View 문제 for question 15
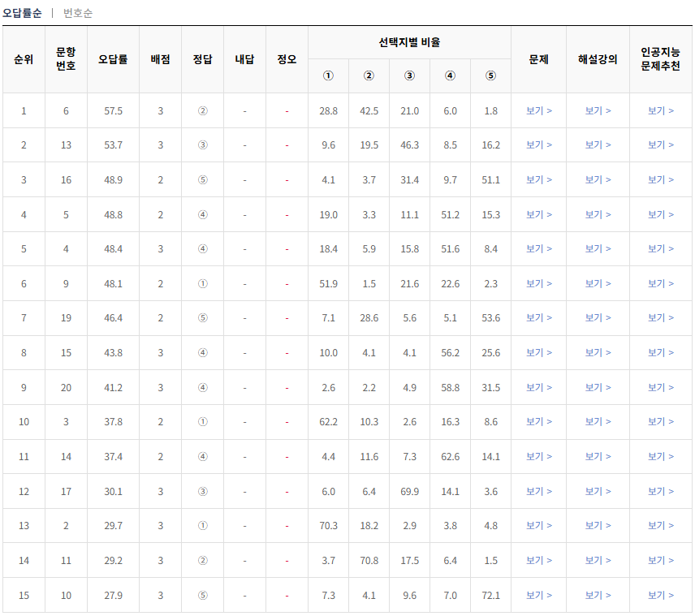 (x=540, y=352)
